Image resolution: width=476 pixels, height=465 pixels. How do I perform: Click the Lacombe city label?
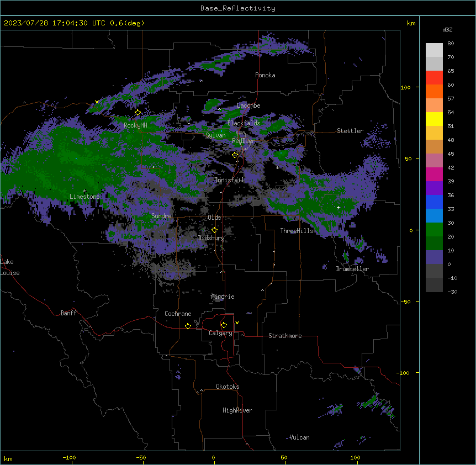[248, 105]
